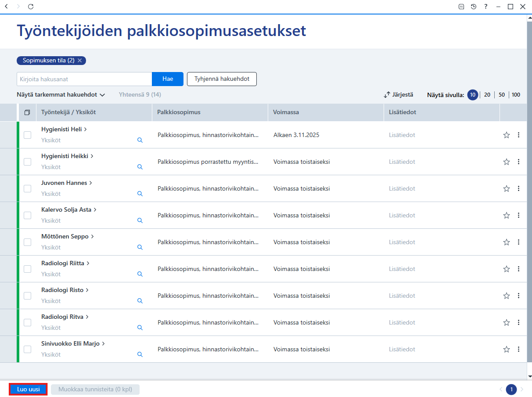Select Radiologi Riitta checkbox
Image resolution: width=532 pixels, height=397 pixels.
point(27,269)
